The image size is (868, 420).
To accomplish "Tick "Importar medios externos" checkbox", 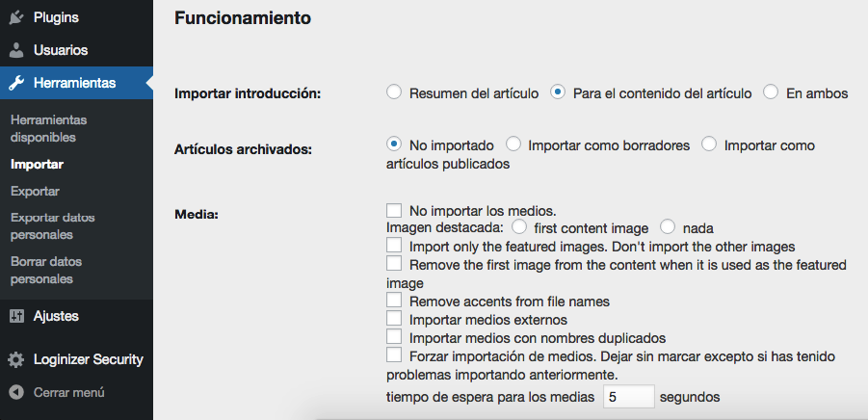I will (393, 320).
